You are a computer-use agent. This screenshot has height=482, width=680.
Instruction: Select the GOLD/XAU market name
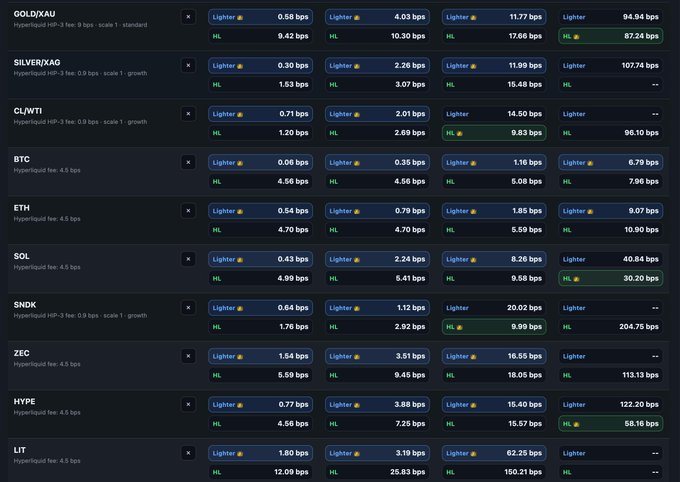click(x=34, y=14)
